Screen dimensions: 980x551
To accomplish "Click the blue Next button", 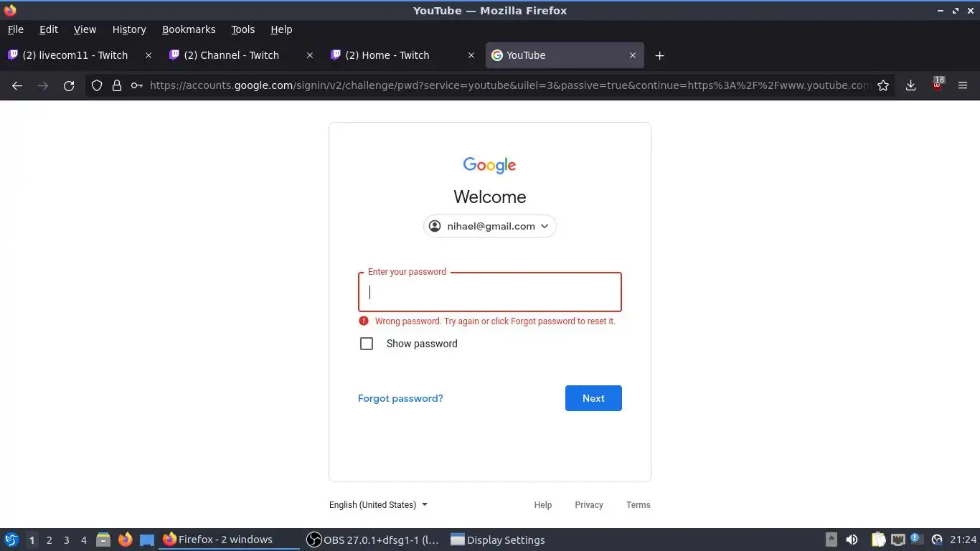I will coord(593,398).
